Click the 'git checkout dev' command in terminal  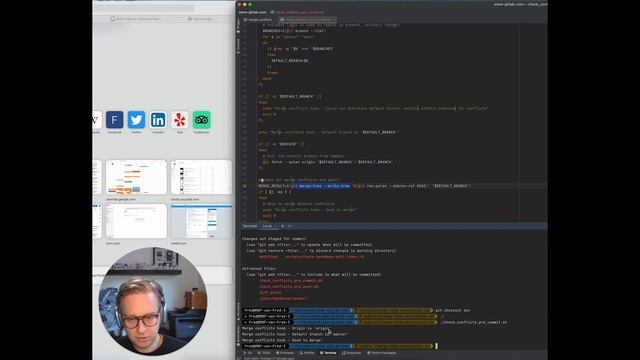[x=452, y=310]
